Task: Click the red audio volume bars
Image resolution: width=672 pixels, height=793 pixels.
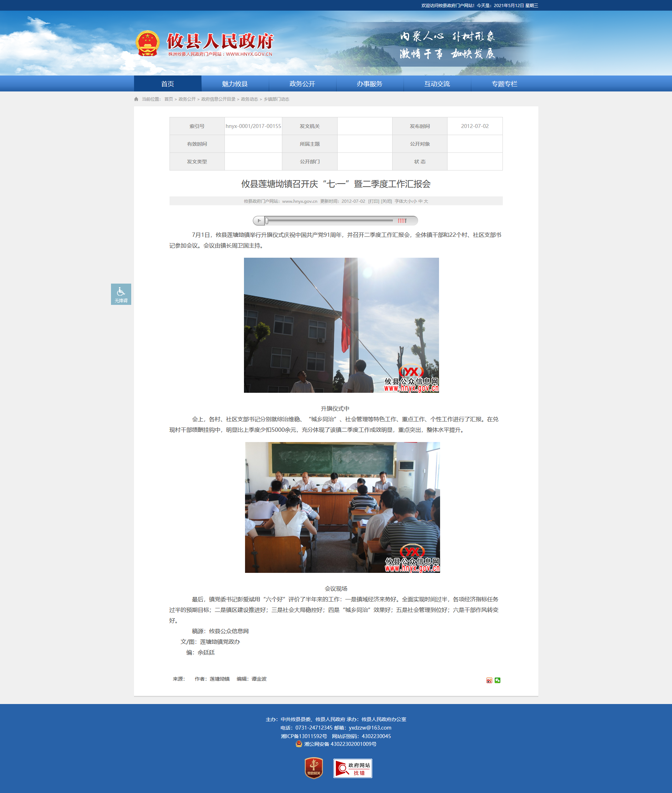Action: [402, 220]
